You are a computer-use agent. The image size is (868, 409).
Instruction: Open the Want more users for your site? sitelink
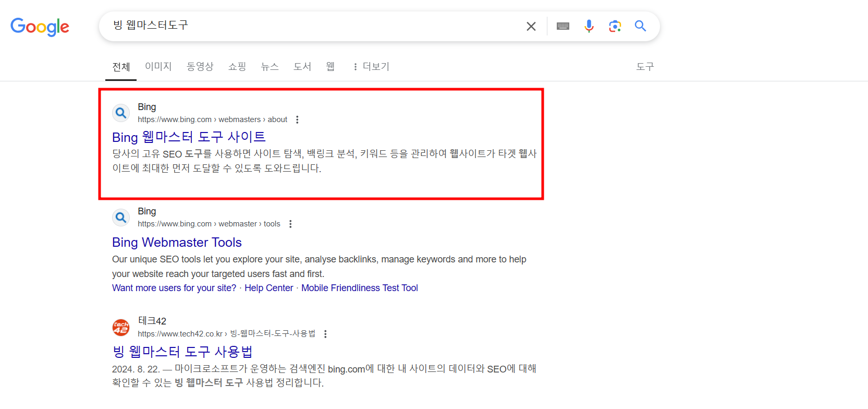click(174, 288)
